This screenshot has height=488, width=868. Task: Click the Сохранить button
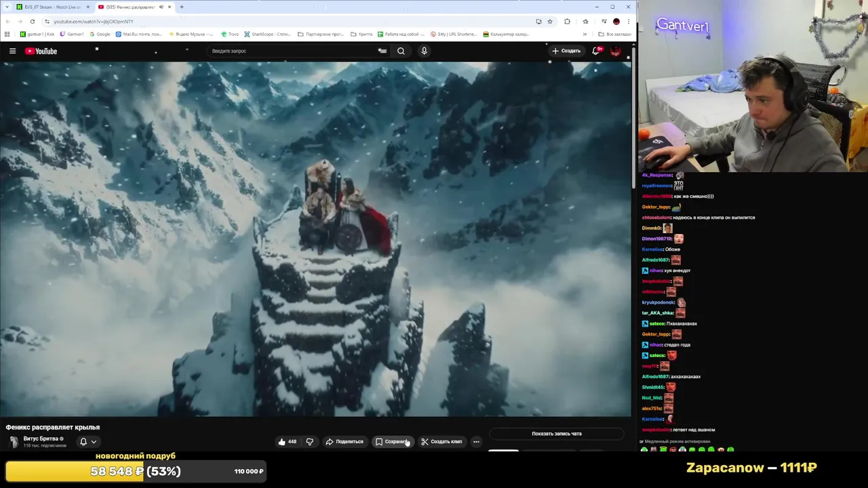pyautogui.click(x=393, y=442)
